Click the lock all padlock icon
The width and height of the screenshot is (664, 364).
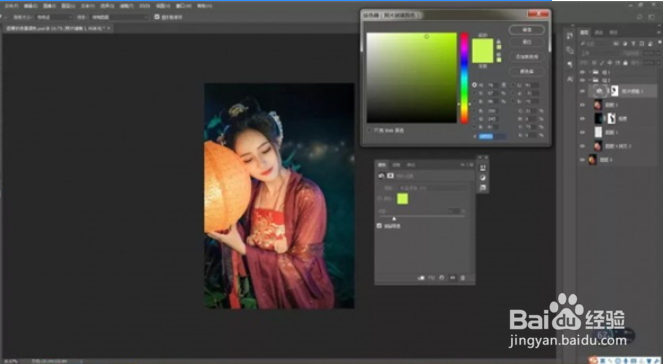(x=625, y=63)
